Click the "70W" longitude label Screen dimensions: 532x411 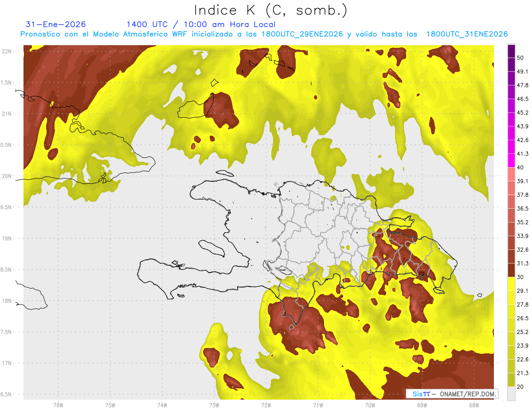click(x=370, y=405)
